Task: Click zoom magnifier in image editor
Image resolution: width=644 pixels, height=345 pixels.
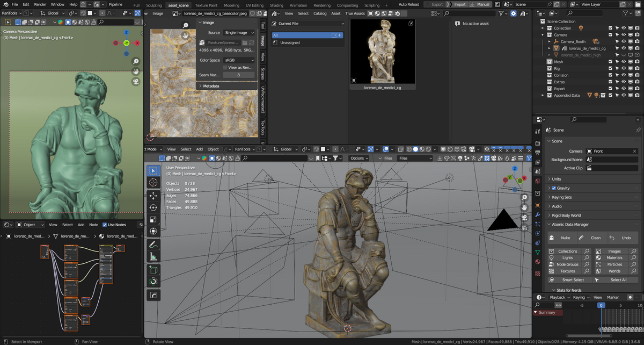Action: tap(186, 25)
